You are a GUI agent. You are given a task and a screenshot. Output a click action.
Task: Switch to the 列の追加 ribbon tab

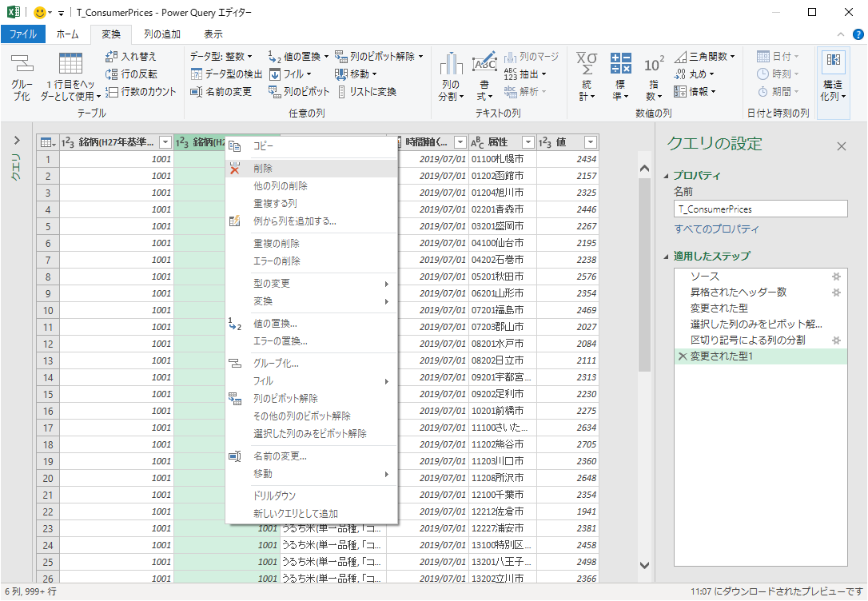tap(161, 34)
